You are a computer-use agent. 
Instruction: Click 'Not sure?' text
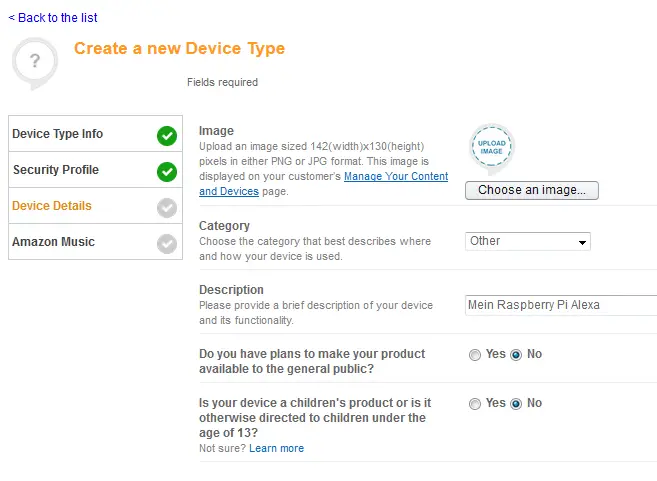click(x=222, y=448)
